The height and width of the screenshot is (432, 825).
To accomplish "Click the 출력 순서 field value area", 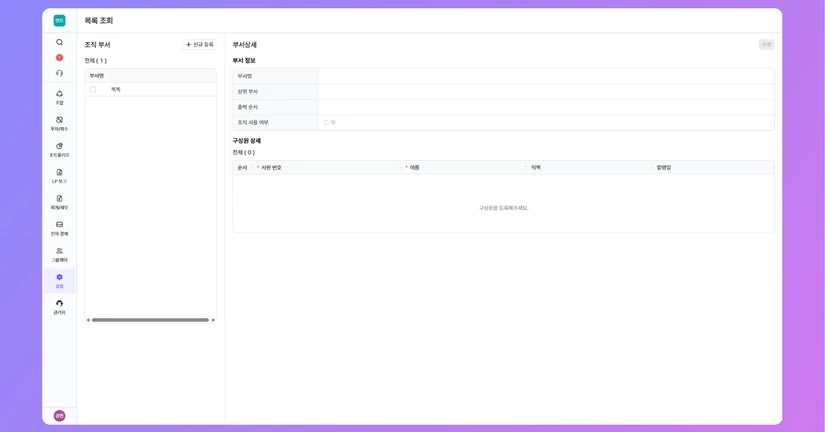I will 546,107.
